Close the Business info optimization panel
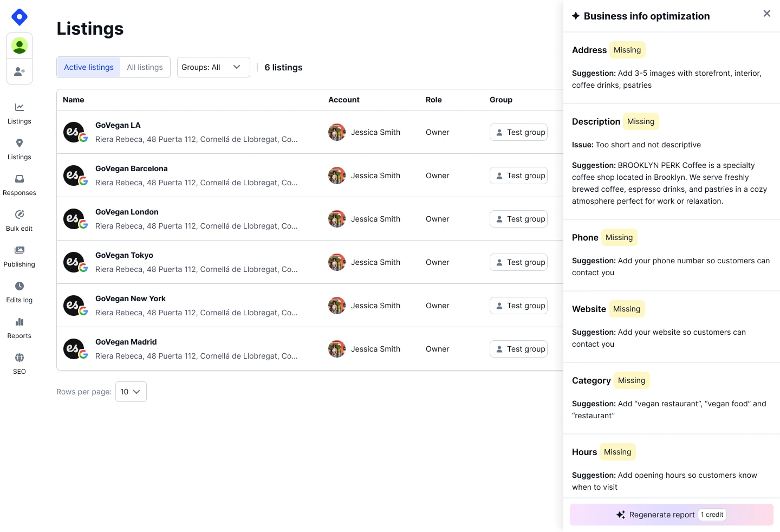The image size is (780, 532). click(x=767, y=14)
